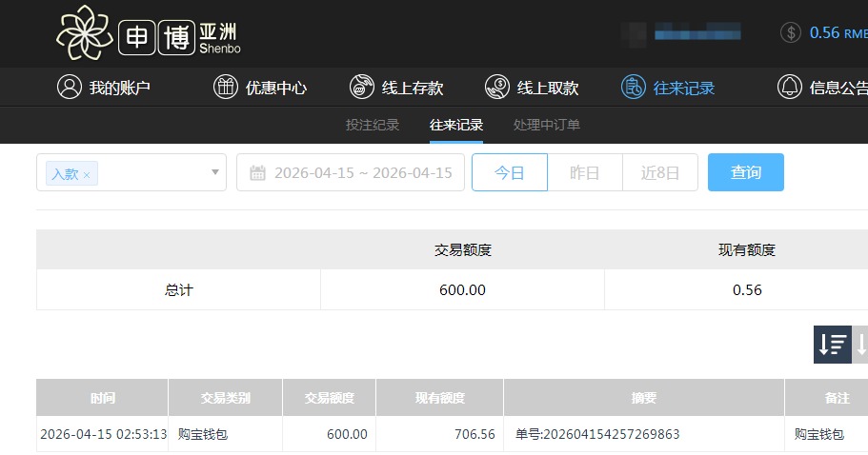This screenshot has height=455, width=868.
Task: Select the 往来记录 sub-tab
Action: tap(456, 125)
